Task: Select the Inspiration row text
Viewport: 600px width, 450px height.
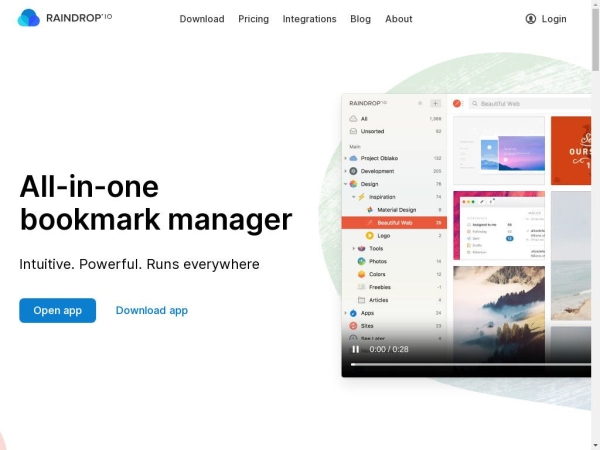Action: pyautogui.click(x=382, y=197)
